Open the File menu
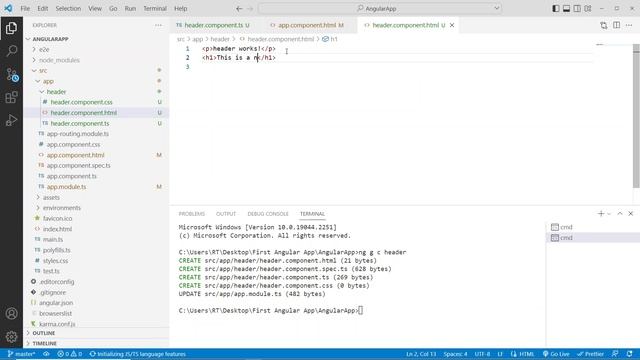The image size is (640, 360). (x=25, y=9)
